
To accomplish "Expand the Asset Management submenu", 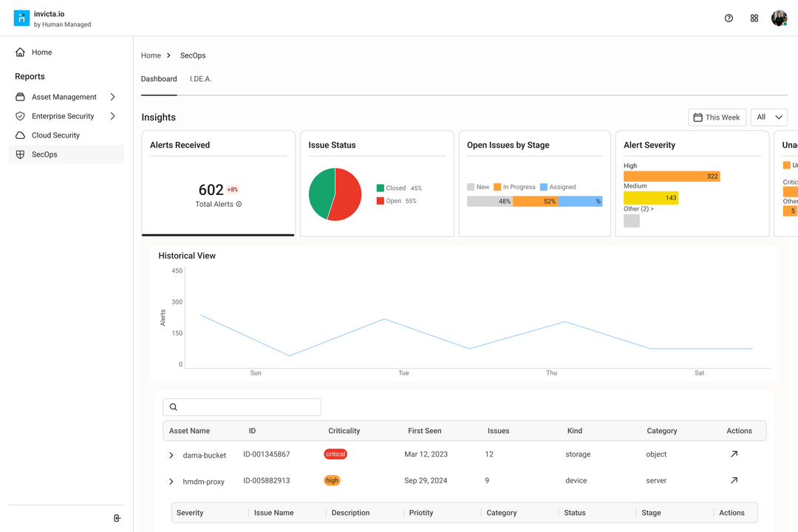I will coord(113,97).
